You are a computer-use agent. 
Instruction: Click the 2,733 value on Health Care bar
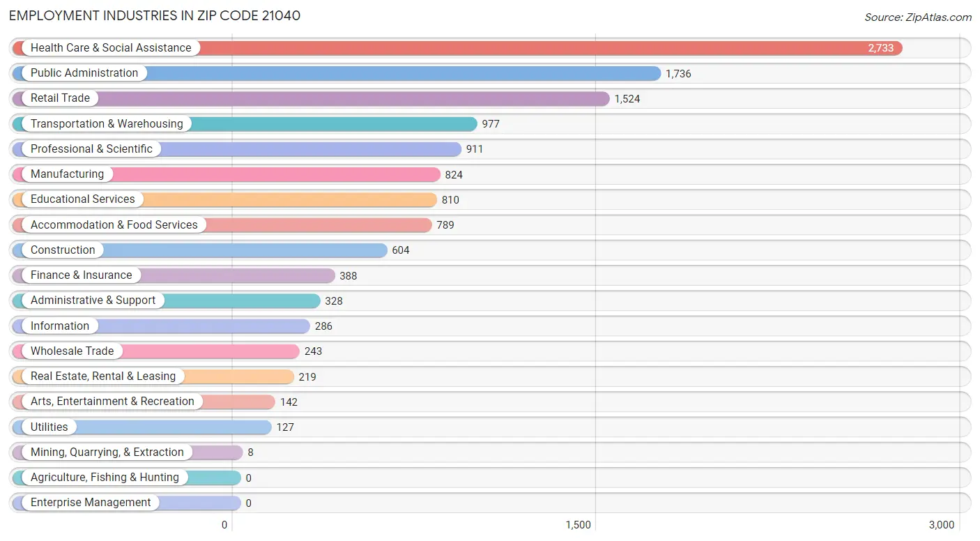880,48
